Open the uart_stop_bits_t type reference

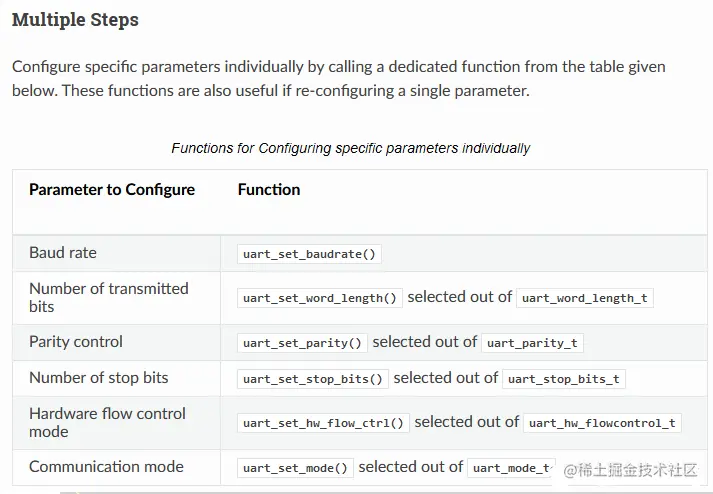point(563,379)
